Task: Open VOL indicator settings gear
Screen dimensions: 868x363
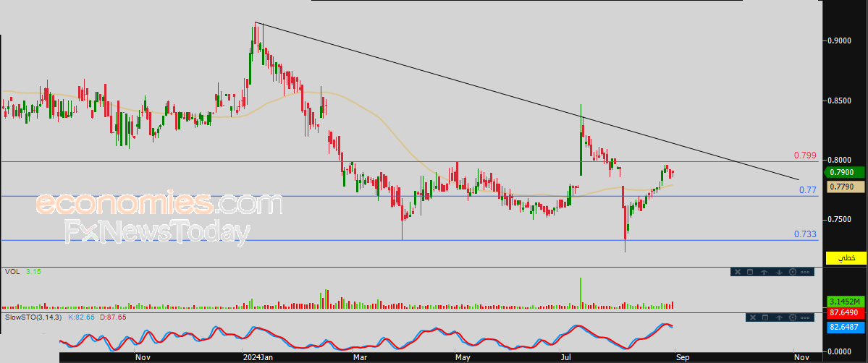Action: tap(792, 272)
